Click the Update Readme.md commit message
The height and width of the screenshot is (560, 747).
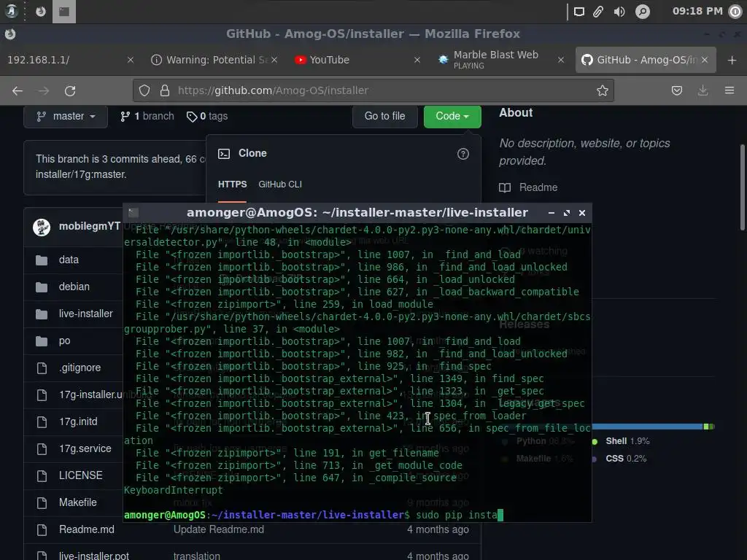[219, 529]
